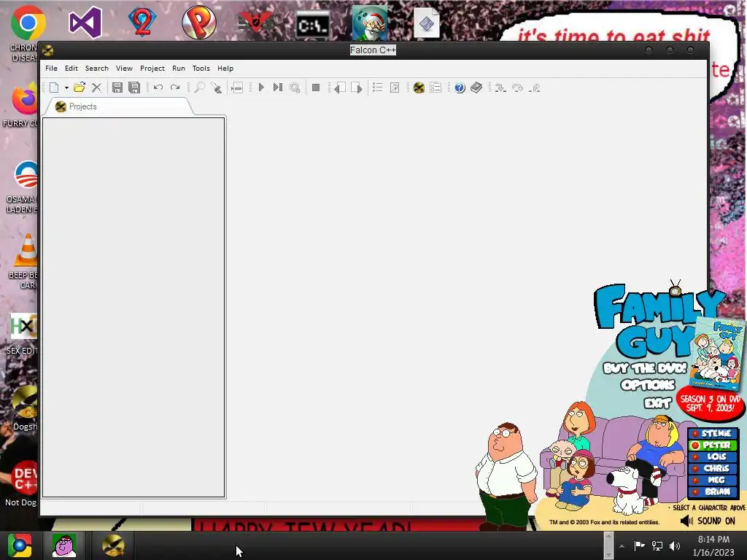Screen dimensions: 747x560
Task: Click the network tray icon
Action: (657, 546)
